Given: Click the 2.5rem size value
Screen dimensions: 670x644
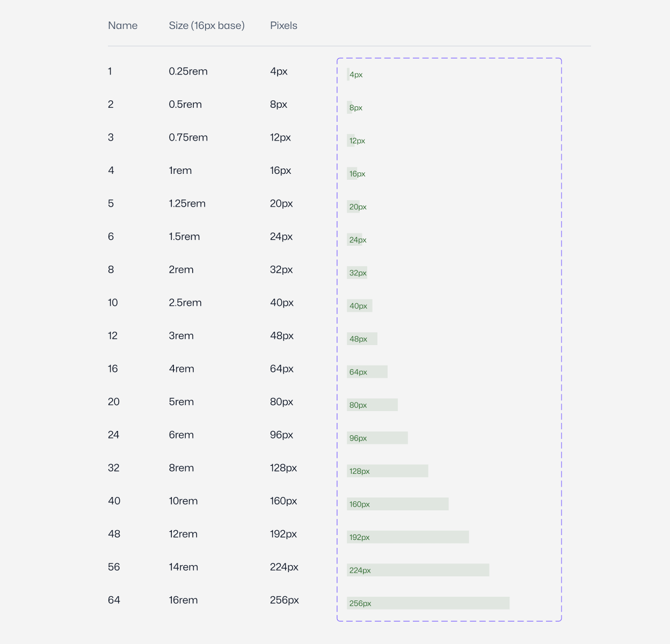Looking at the screenshot, I should (x=185, y=303).
